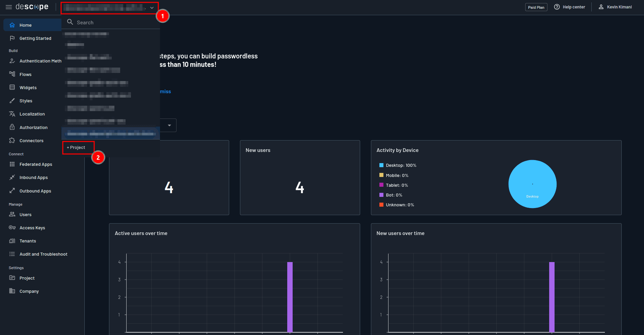
Task: Click the Mobile legend color swatch
Action: [x=381, y=175]
